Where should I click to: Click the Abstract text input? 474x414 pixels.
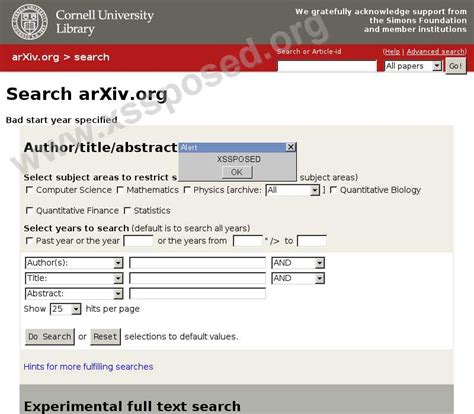pos(197,294)
